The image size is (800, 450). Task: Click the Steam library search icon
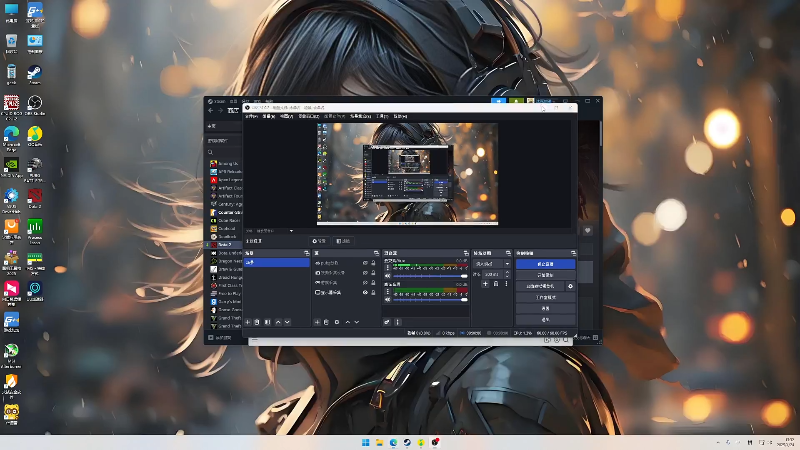[x=210, y=152]
